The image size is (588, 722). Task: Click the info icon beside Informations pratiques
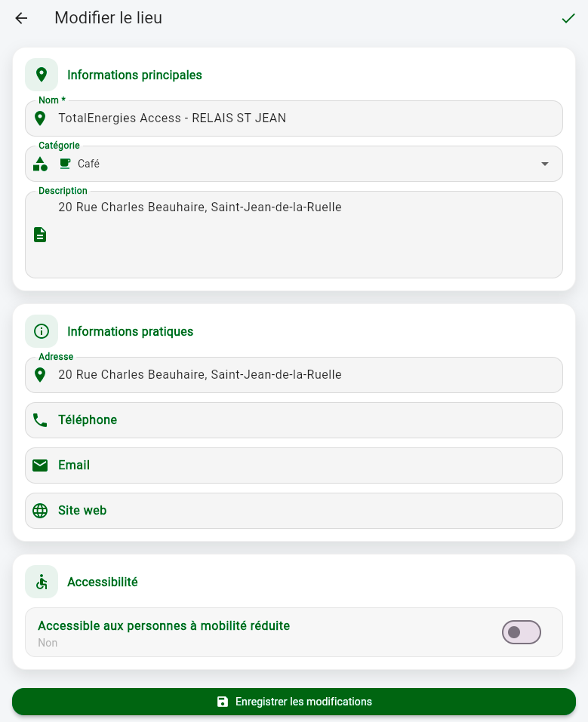[42, 331]
